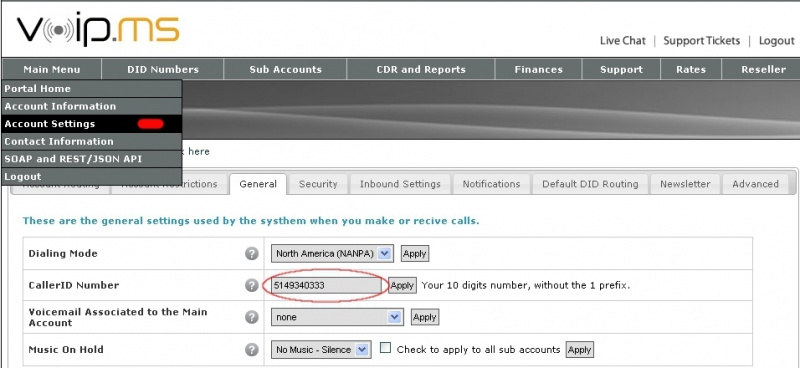
Task: Apply the Voicemail association setting
Action: pos(424,317)
